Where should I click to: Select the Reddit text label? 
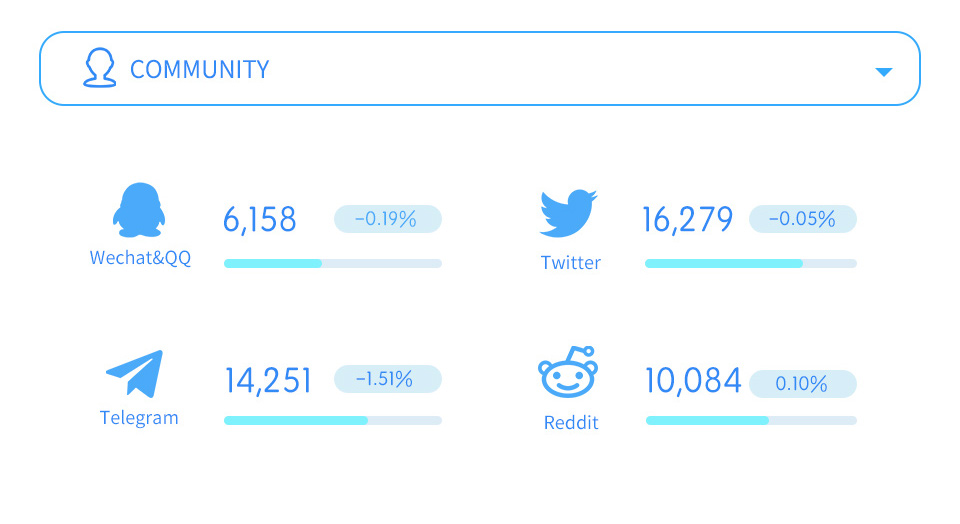coord(571,422)
